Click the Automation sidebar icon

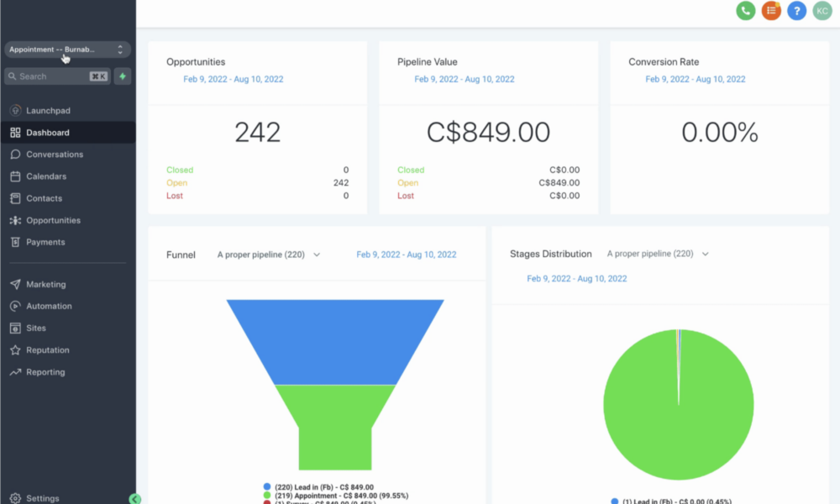(x=15, y=307)
